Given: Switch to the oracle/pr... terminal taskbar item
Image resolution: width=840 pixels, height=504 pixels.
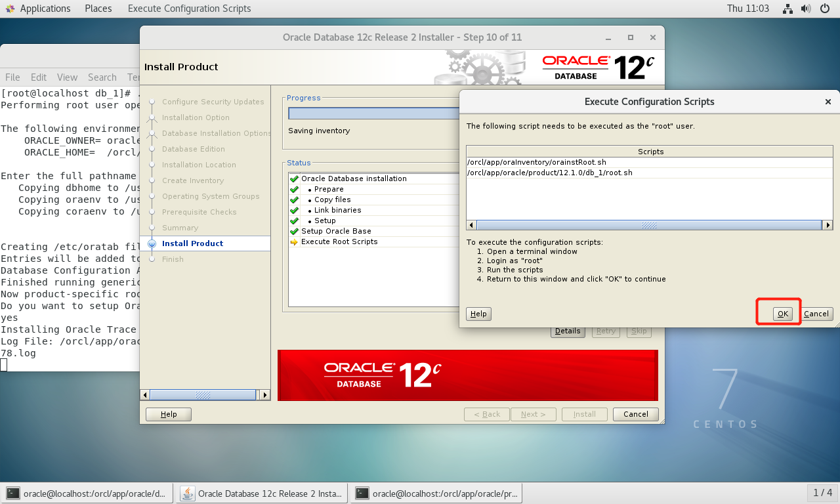Looking at the screenshot, I should (436, 493).
